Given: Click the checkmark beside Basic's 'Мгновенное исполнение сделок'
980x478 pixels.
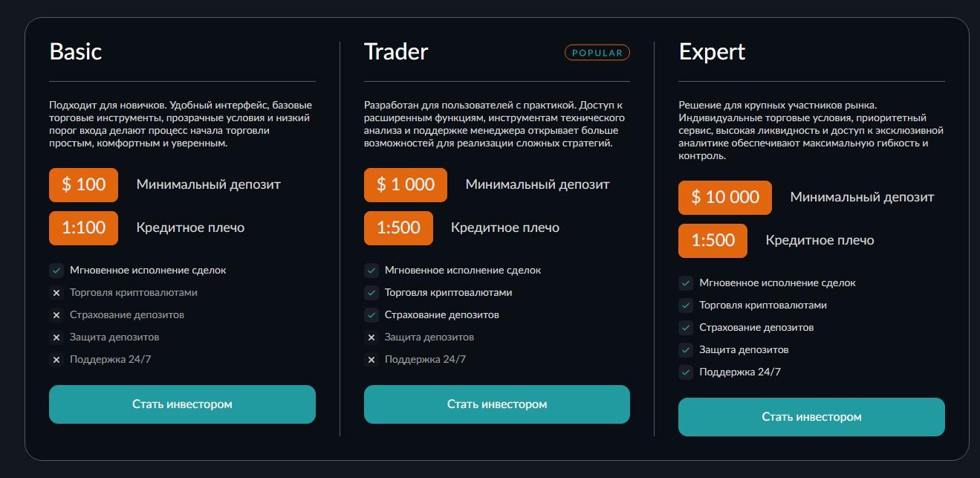Looking at the screenshot, I should coord(56,271).
